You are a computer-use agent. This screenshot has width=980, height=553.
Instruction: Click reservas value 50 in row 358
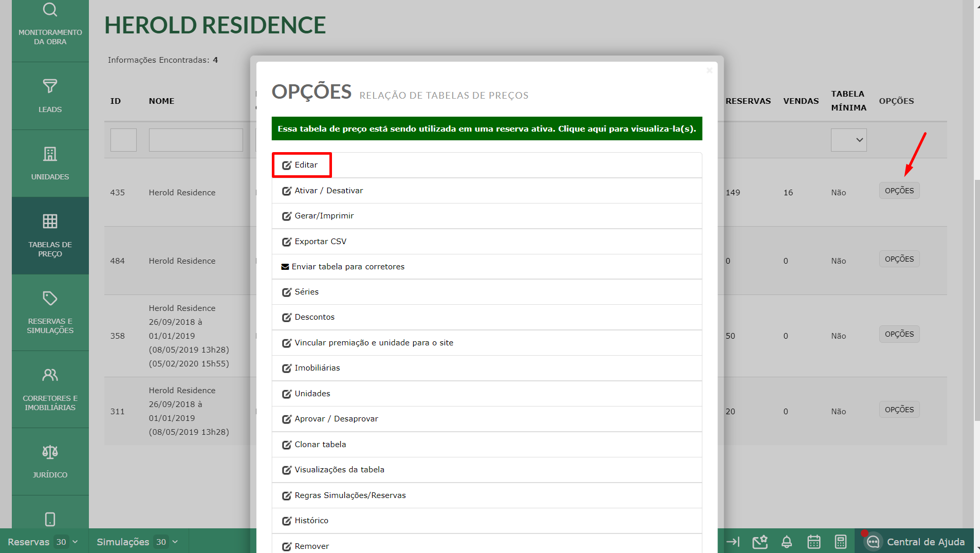[x=730, y=336]
